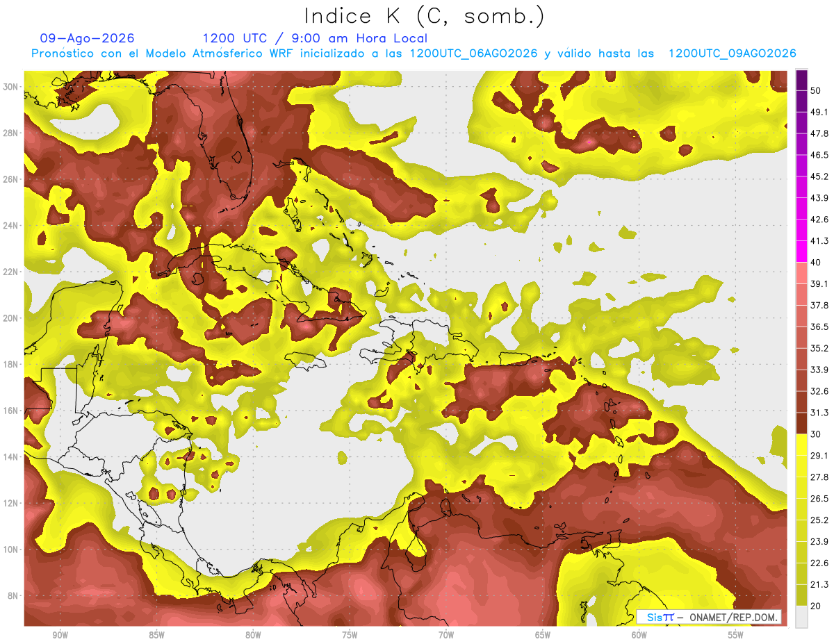Click the 12N latitude label
The image size is (834, 644).
pyautogui.click(x=11, y=503)
